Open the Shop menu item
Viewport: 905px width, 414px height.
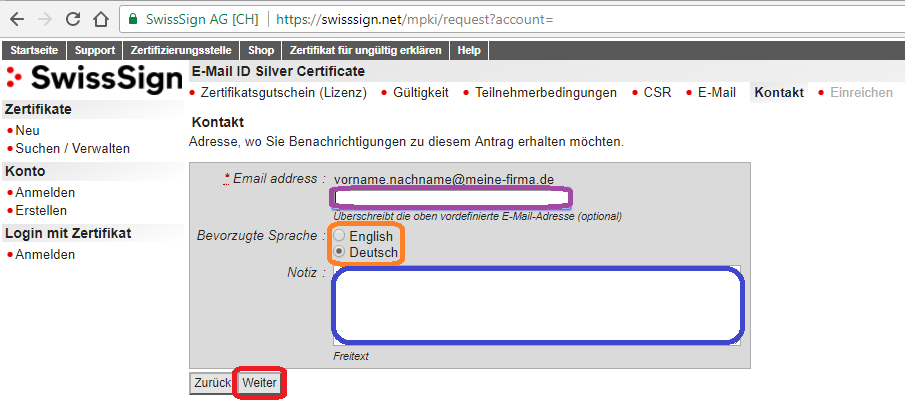point(261,50)
